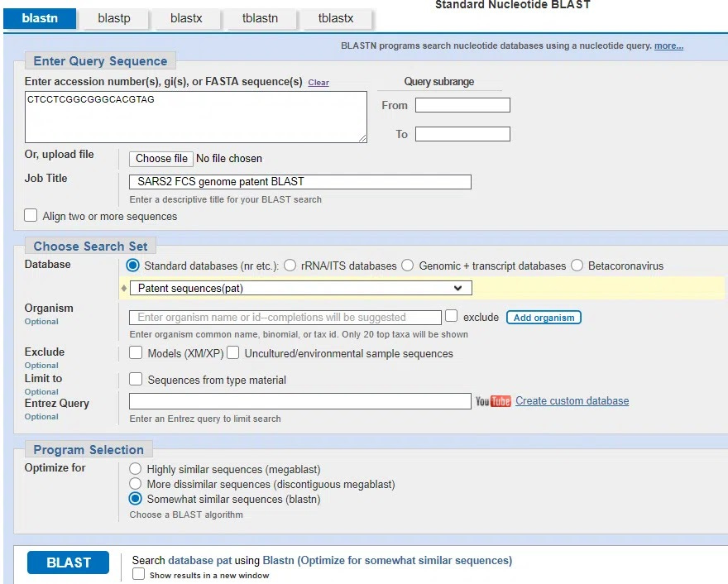Select the tblastn tab
Screen dimensions: 728x584
[x=260, y=18]
